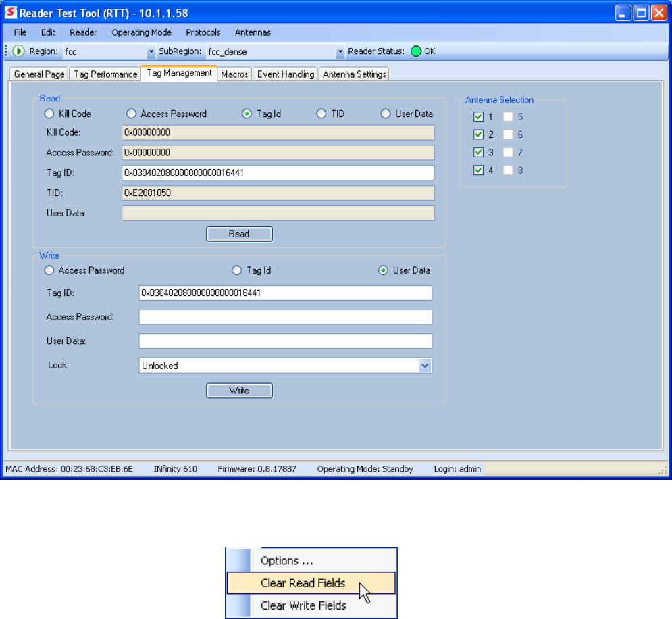Uncheck antenna 3 checkbox

point(479,152)
